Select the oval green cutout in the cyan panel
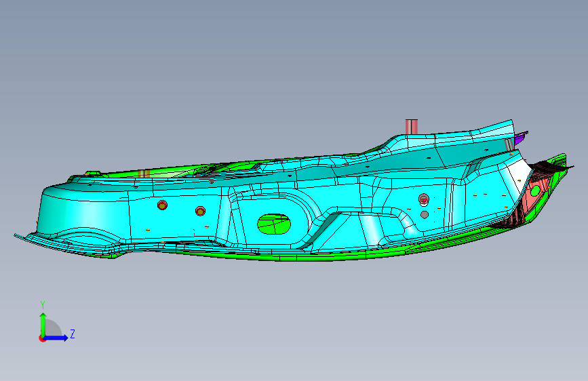588x381 pixels. (274, 224)
